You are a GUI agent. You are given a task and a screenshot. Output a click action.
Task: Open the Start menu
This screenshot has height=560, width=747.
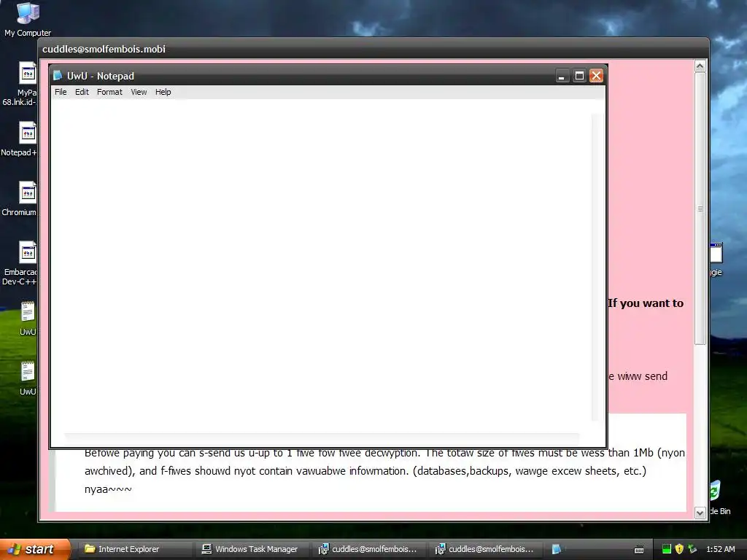(x=35, y=549)
